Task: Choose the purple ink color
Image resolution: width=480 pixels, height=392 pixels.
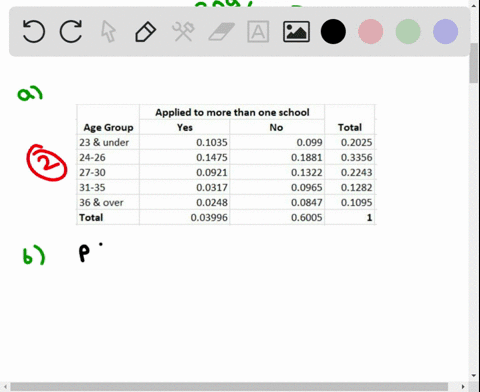Action: pos(445,31)
